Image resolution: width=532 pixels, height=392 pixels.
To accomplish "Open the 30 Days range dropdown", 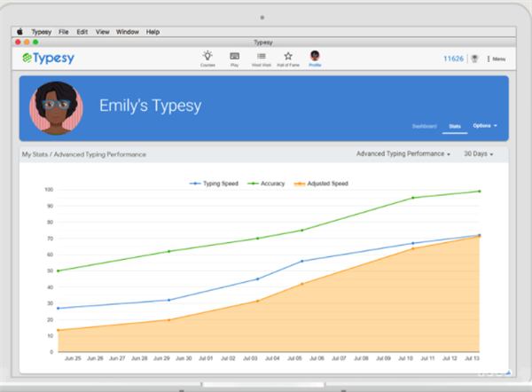I will [479, 153].
